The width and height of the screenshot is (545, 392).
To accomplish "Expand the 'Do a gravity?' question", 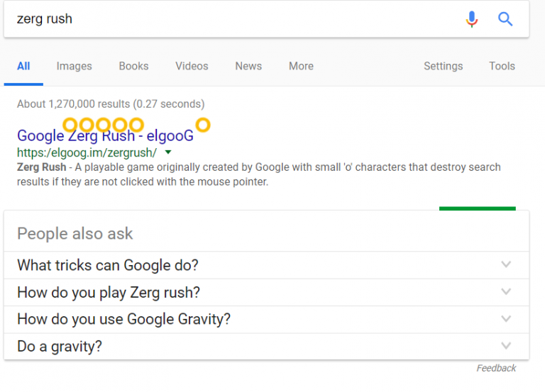I will click(x=505, y=346).
